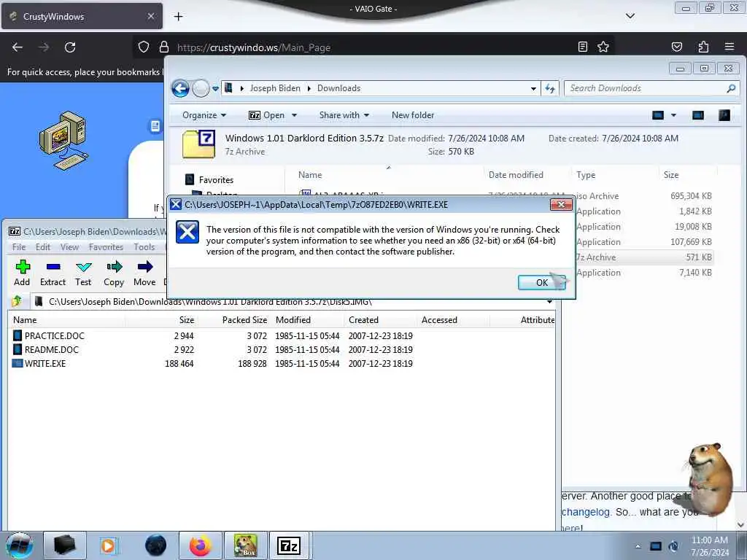The height and width of the screenshot is (560, 747).
Task: Click Joseph Biden in Explorer breadcrumb
Action: tap(275, 88)
